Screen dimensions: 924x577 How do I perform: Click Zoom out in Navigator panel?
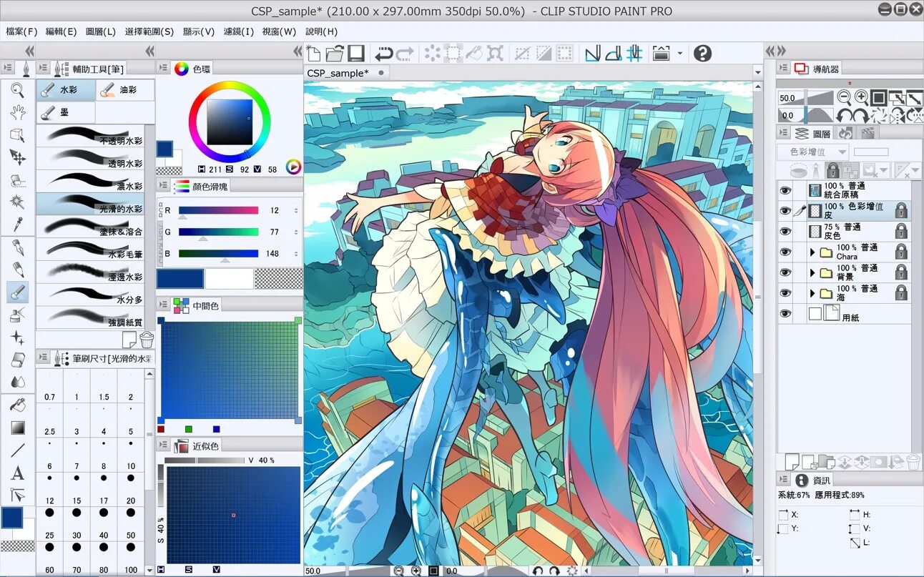coord(844,98)
